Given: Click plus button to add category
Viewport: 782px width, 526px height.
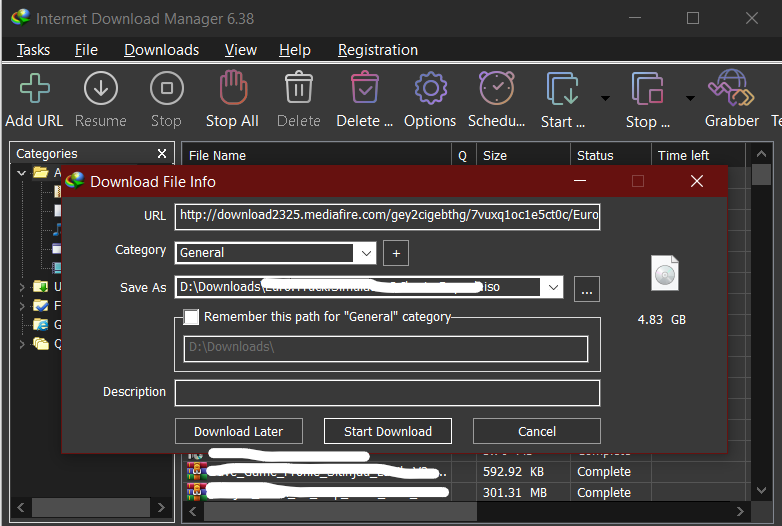Looking at the screenshot, I should [396, 253].
